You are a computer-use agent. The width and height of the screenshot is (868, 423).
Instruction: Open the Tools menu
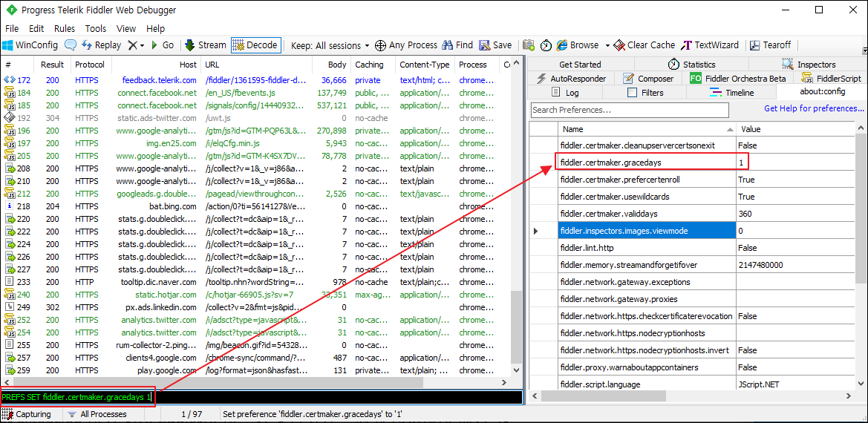coord(95,29)
